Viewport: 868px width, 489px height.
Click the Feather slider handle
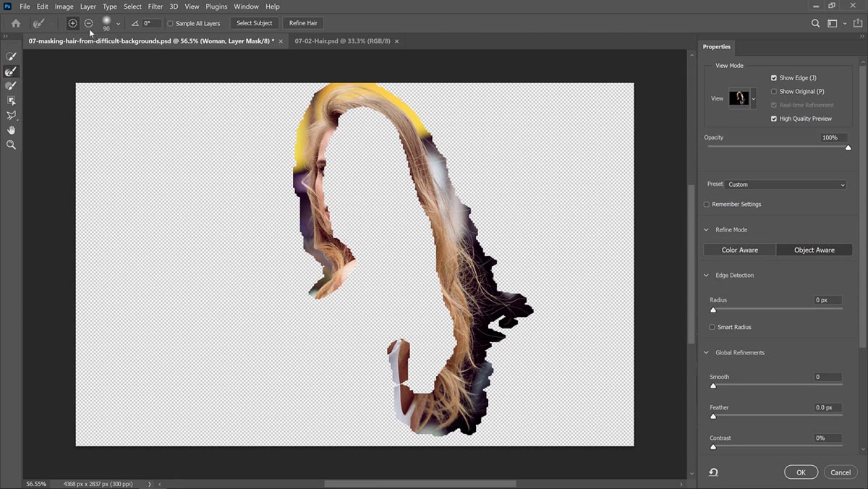pos(713,417)
